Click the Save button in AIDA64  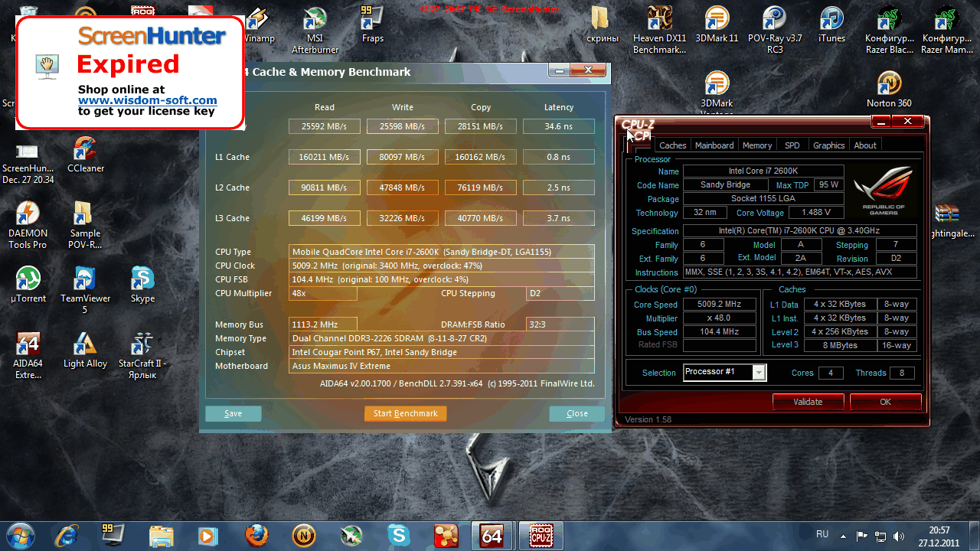click(233, 413)
